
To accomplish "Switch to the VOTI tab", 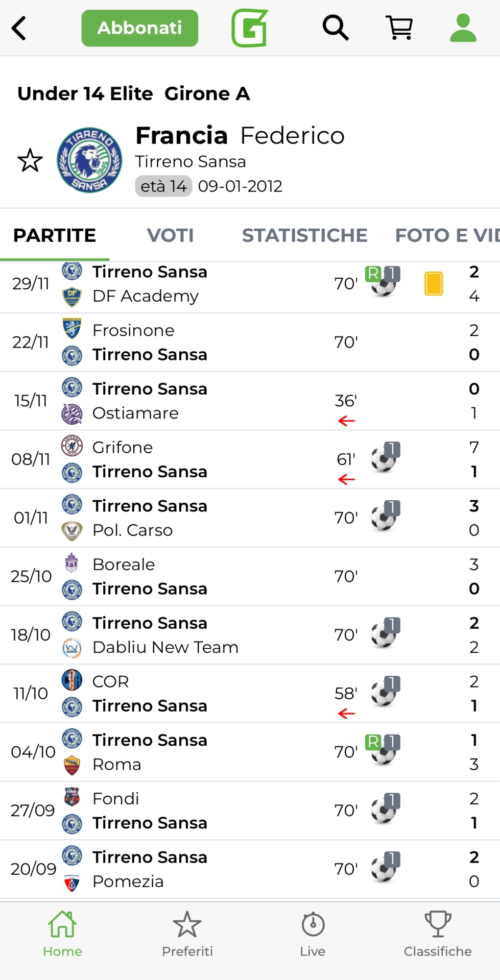I will point(170,235).
